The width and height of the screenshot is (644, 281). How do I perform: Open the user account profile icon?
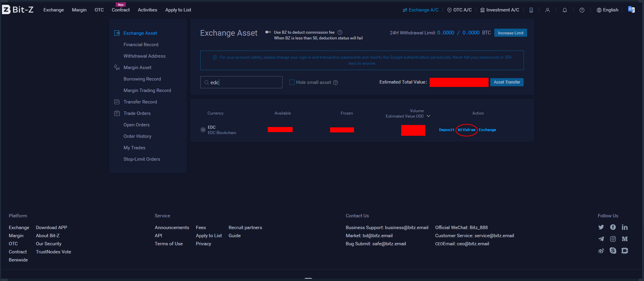click(x=548, y=10)
